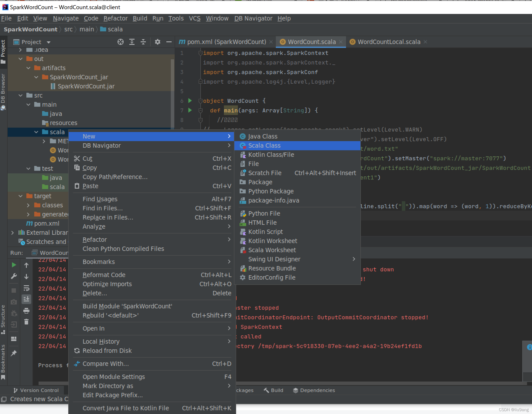Open Structure side tool window

[3, 319]
